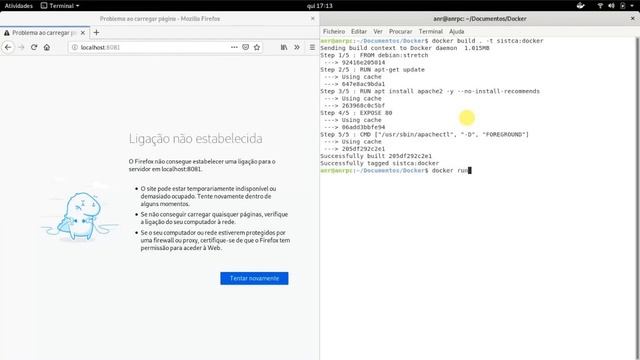Click the Wi-Fi network status icon
This screenshot has width=640, height=360.
600,6
